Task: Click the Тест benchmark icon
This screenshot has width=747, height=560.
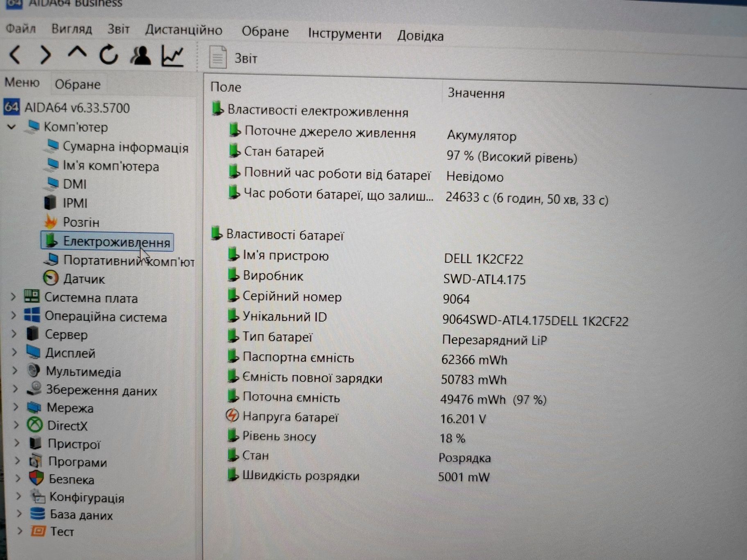Action: pos(38,531)
